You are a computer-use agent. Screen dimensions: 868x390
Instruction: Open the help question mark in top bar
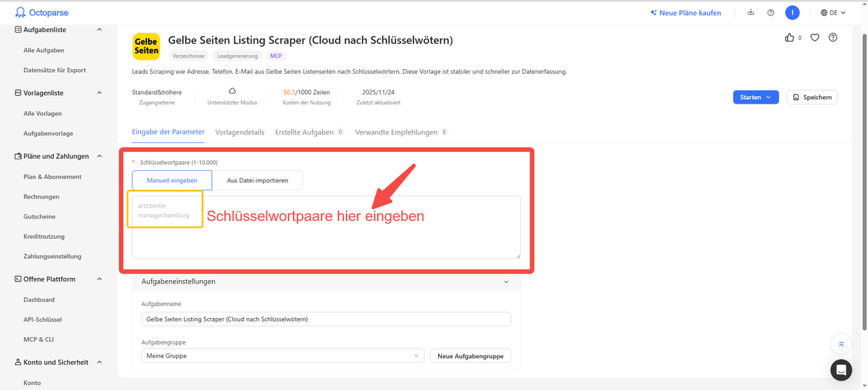[x=770, y=12]
